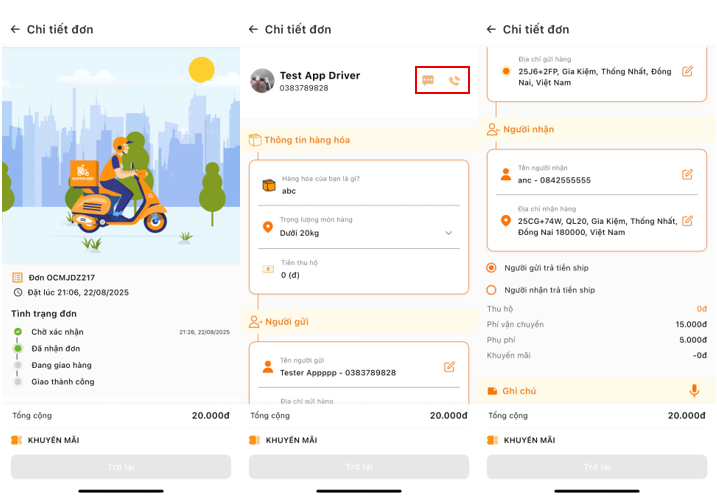This screenshot has width=717, height=497.
Task: Go back from the first Chi tiết đơn screen
Action: (15, 30)
